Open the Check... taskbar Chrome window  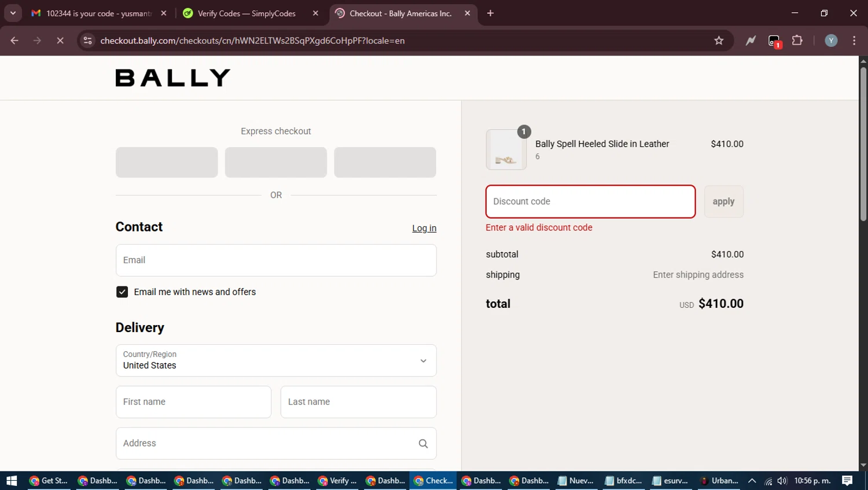pos(432,481)
